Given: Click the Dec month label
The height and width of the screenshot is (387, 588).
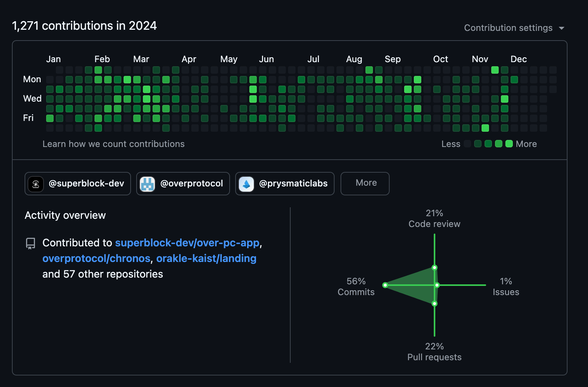Looking at the screenshot, I should [518, 59].
